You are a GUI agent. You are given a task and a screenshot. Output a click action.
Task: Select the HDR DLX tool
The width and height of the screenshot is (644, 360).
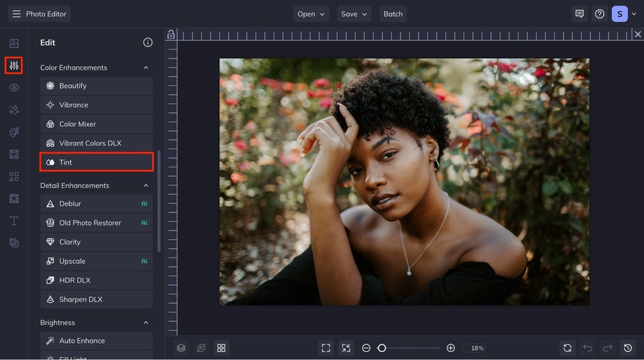coord(96,280)
